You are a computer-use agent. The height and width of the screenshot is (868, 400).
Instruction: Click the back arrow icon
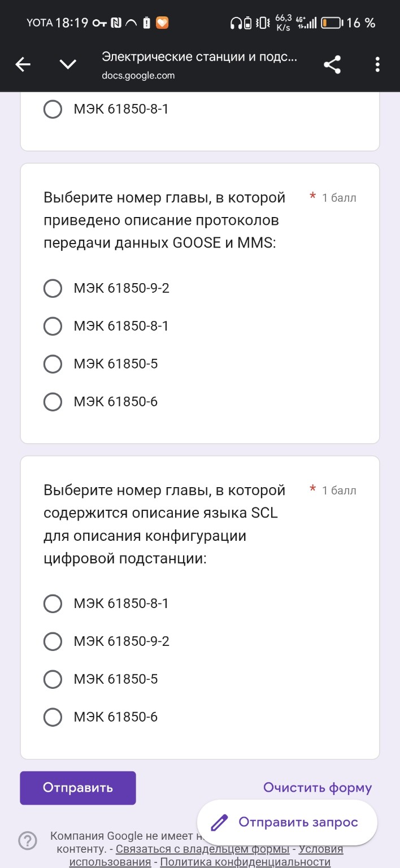(23, 64)
